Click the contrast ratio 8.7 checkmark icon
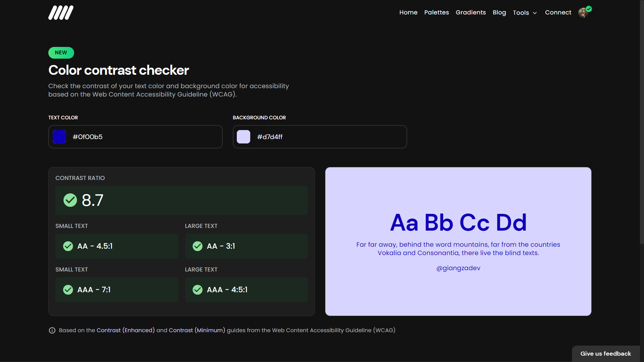644x362 pixels. coord(70,200)
